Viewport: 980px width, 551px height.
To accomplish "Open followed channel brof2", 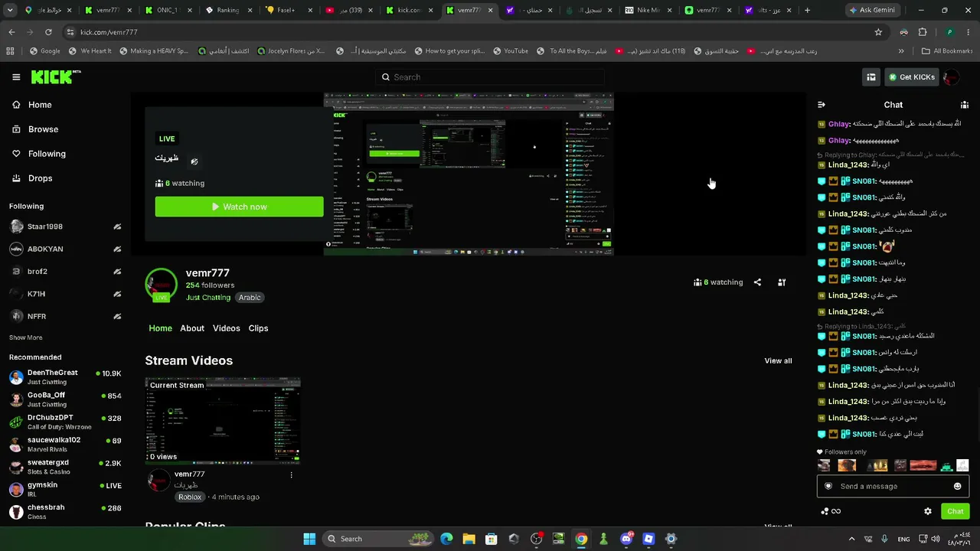I will click(x=65, y=271).
